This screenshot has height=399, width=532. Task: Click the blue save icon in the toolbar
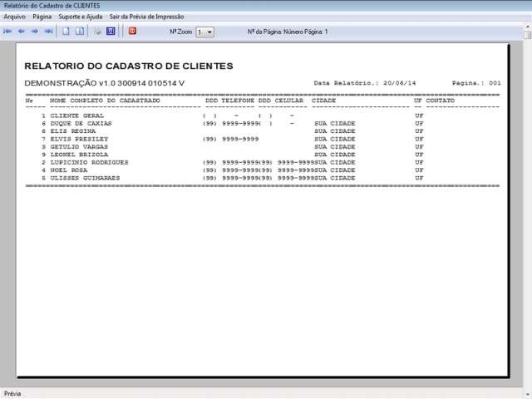click(x=111, y=32)
